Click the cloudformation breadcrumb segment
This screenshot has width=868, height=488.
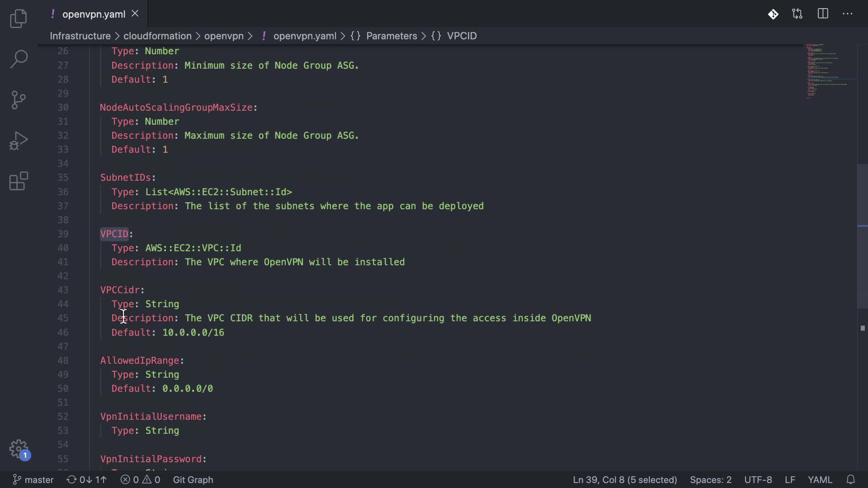coord(157,36)
